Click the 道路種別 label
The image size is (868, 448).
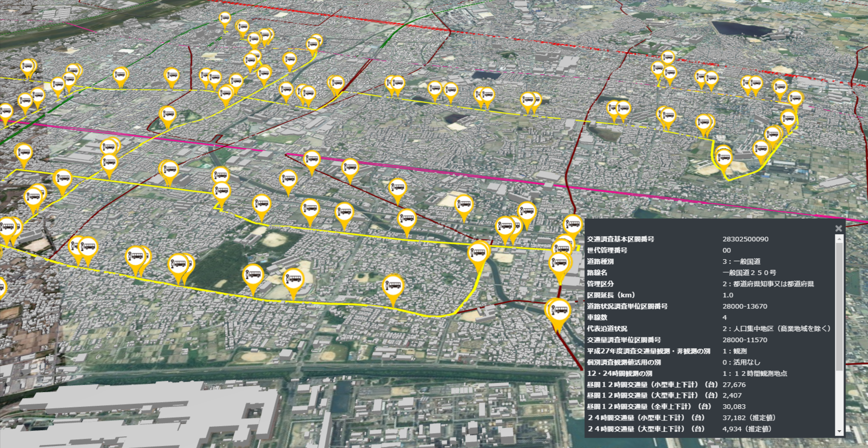600,261
